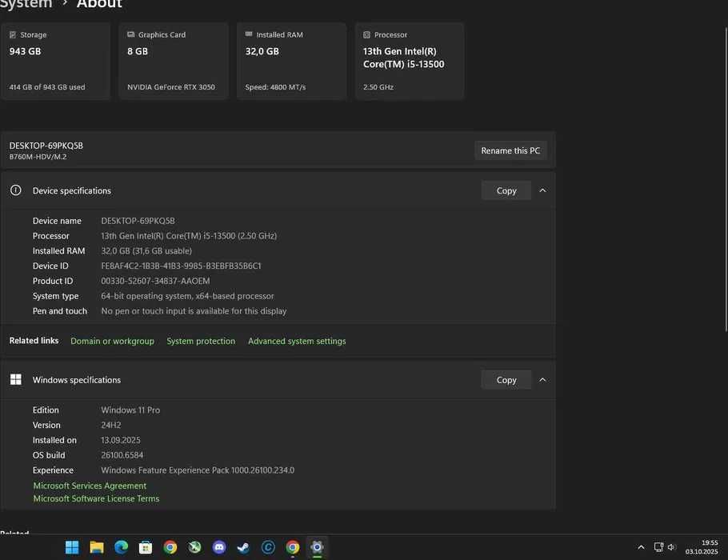
Task: Click the Installed RAM card icon
Action: (x=249, y=34)
